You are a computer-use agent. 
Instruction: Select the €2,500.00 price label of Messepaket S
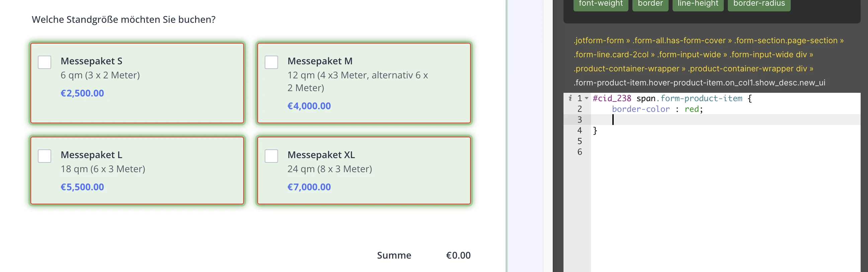[x=82, y=93]
